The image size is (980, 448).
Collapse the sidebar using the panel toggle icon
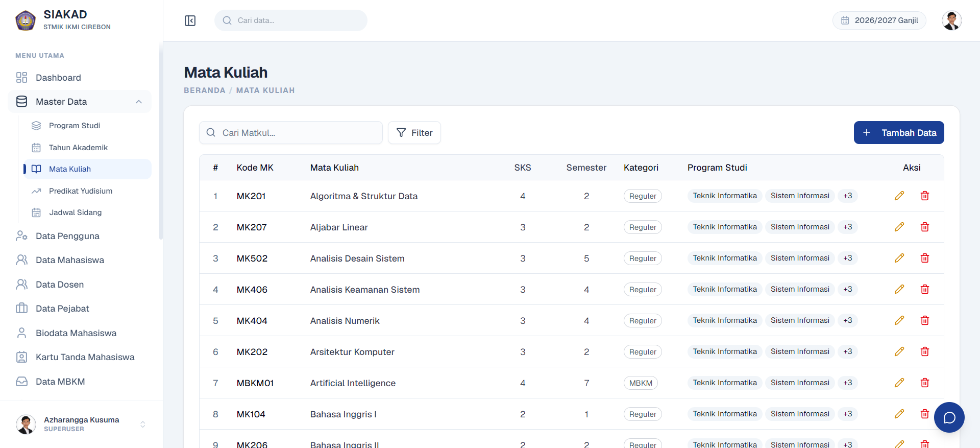click(x=190, y=20)
